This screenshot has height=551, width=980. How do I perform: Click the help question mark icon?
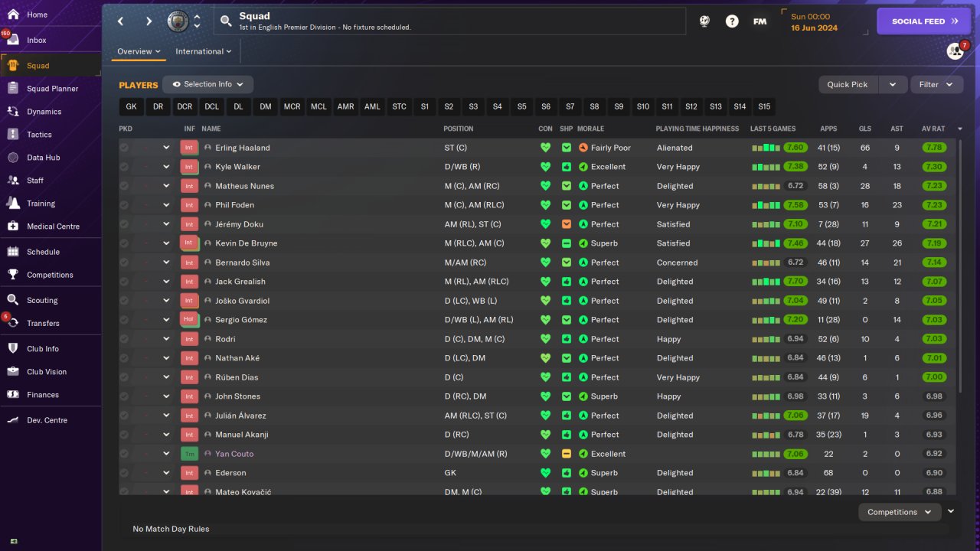point(732,21)
